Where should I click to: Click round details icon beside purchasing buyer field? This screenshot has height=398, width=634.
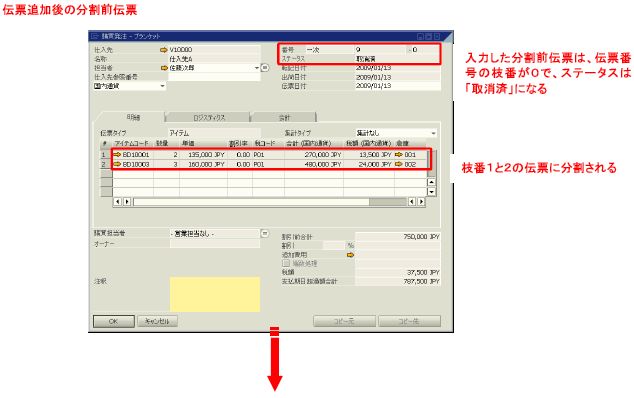point(265,233)
